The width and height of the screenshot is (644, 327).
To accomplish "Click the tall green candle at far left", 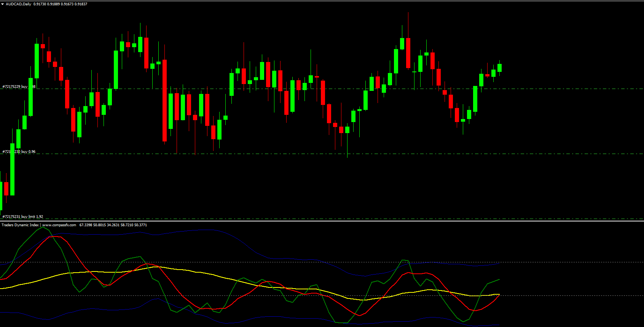I will (13, 169).
